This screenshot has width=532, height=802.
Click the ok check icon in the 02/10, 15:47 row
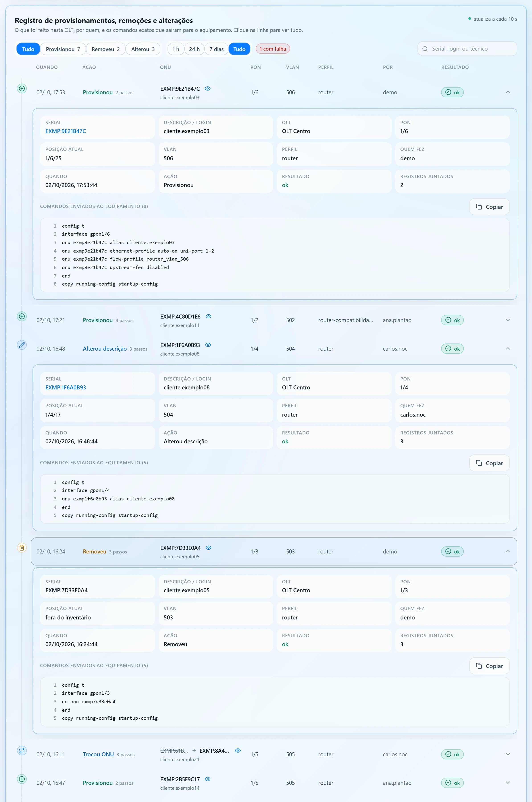[x=448, y=783]
